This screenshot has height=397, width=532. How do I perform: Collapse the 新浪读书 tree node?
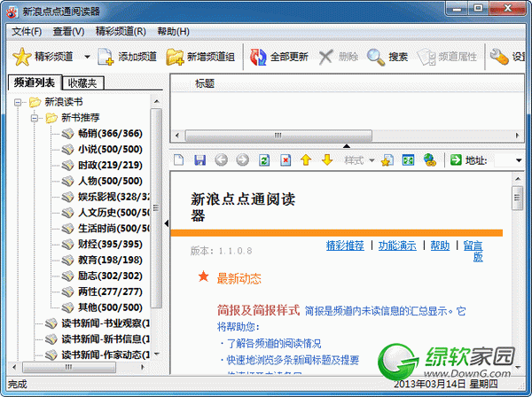[x=18, y=102]
